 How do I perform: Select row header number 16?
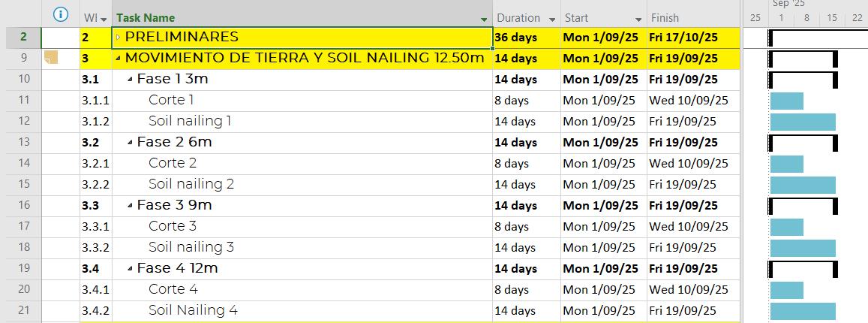[24, 205]
